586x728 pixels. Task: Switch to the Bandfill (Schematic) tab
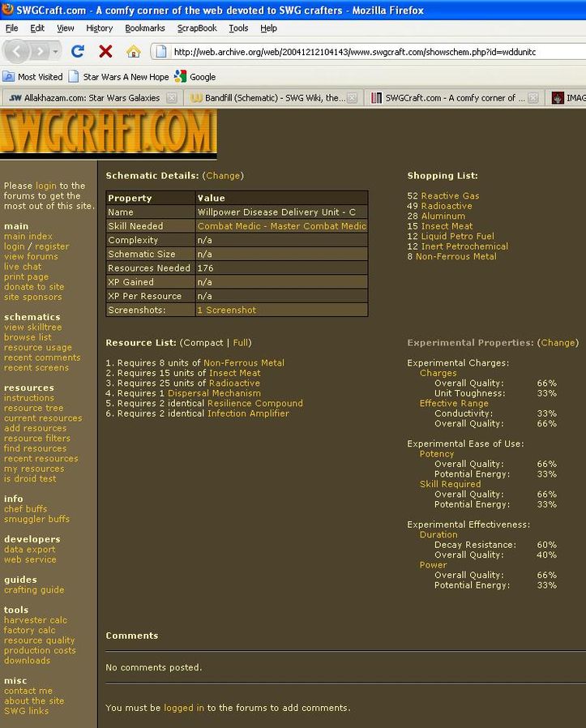click(x=267, y=98)
